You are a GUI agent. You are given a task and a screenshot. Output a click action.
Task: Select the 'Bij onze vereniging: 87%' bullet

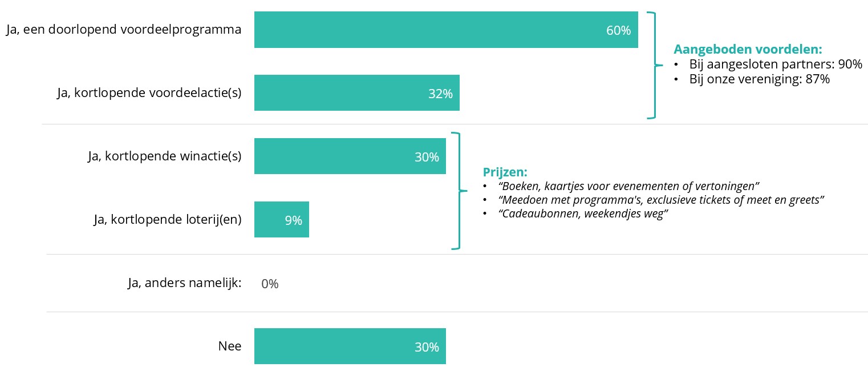coord(759,79)
